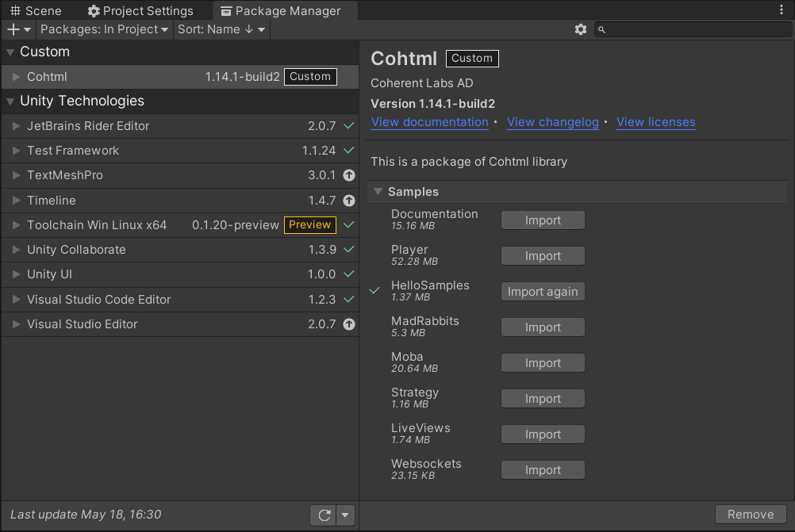This screenshot has width=795, height=532.
Task: Click the checkmark next to Unity Collaborate
Action: (349, 249)
